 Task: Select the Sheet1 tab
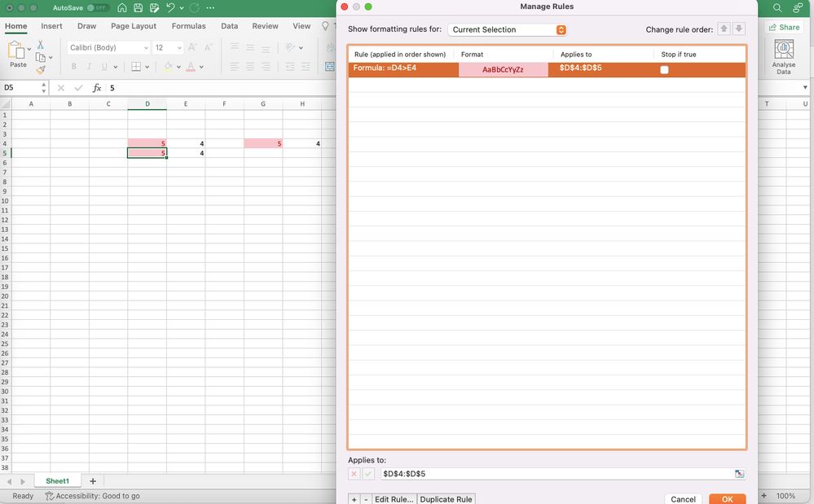click(56, 480)
